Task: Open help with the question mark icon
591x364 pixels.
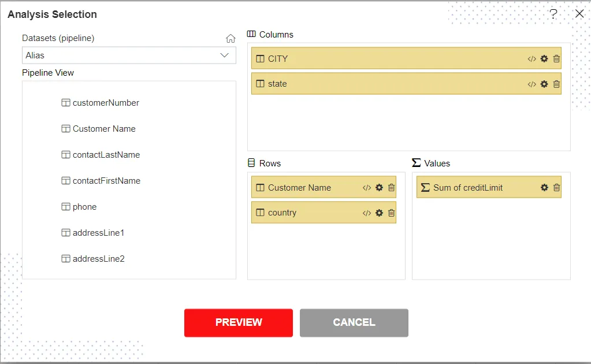Action: 553,14
